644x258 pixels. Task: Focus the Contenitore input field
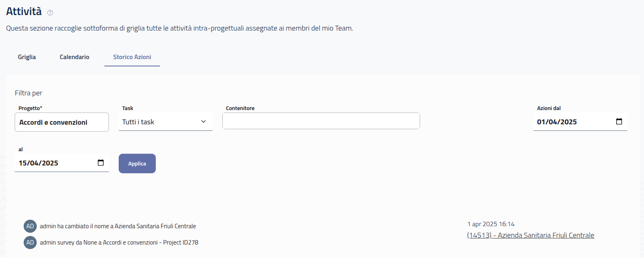(x=321, y=121)
